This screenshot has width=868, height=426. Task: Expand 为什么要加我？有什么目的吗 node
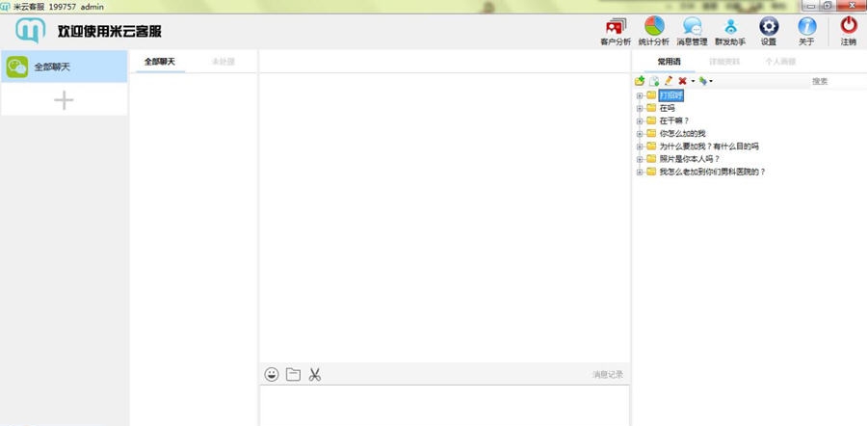[640, 146]
